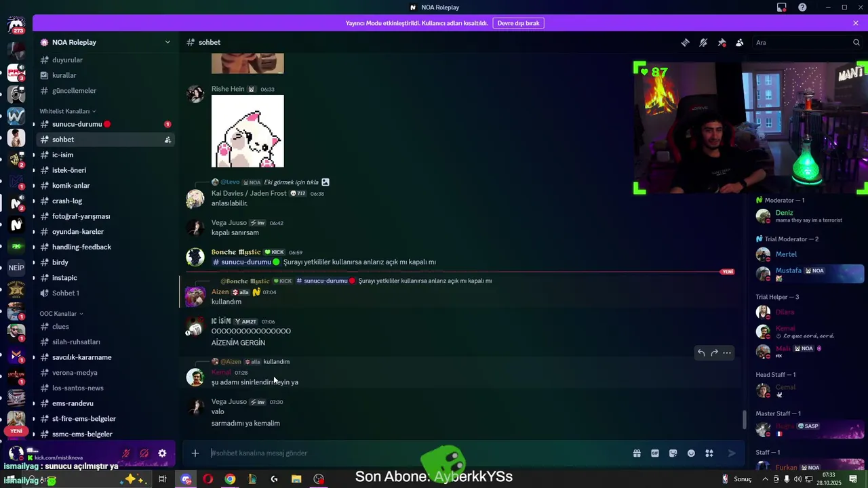868x488 pixels.
Task: View Rishe Hein's cat pixel image
Action: pos(248,131)
